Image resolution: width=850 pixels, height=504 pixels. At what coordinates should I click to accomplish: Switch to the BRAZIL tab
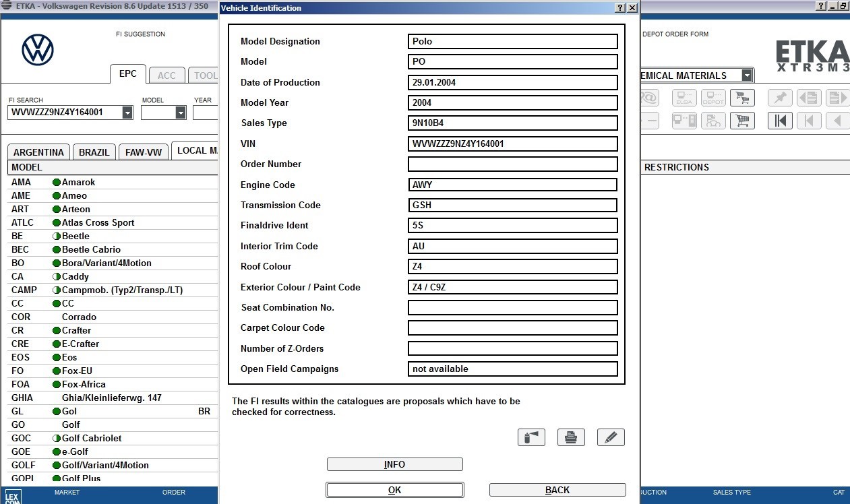pyautogui.click(x=94, y=152)
